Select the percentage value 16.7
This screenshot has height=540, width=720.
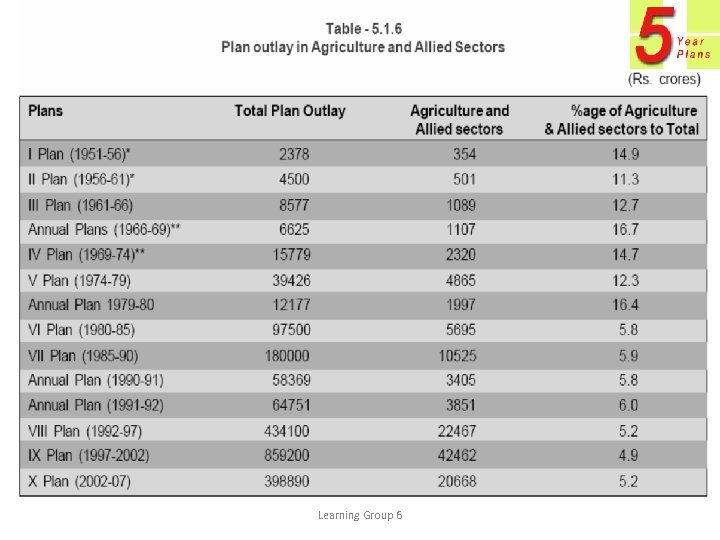tap(626, 229)
